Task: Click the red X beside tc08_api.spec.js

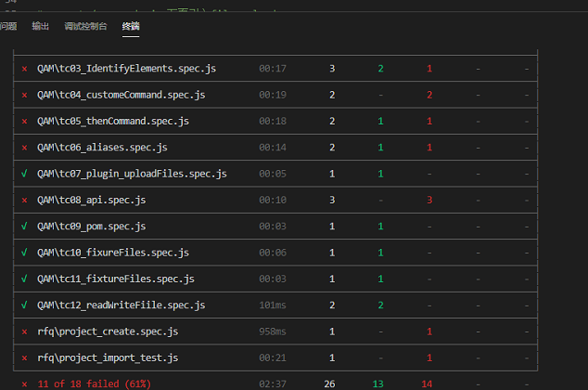Action: point(24,200)
